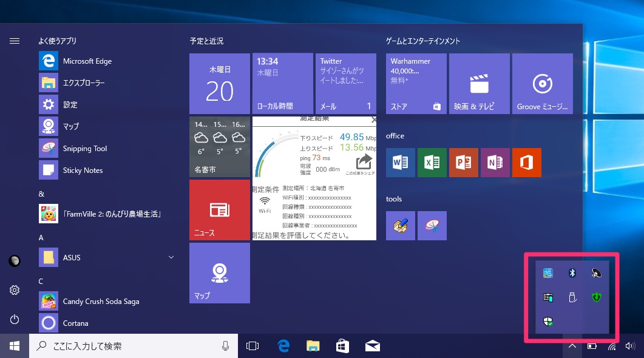644x358 pixels.
Task: Open the volume control in taskbar
Action: [630, 346]
